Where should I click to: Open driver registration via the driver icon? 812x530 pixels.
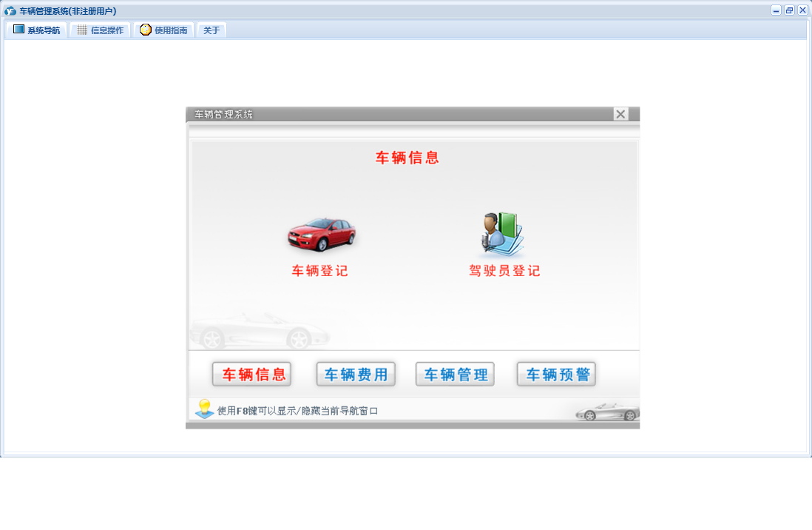tap(503, 234)
